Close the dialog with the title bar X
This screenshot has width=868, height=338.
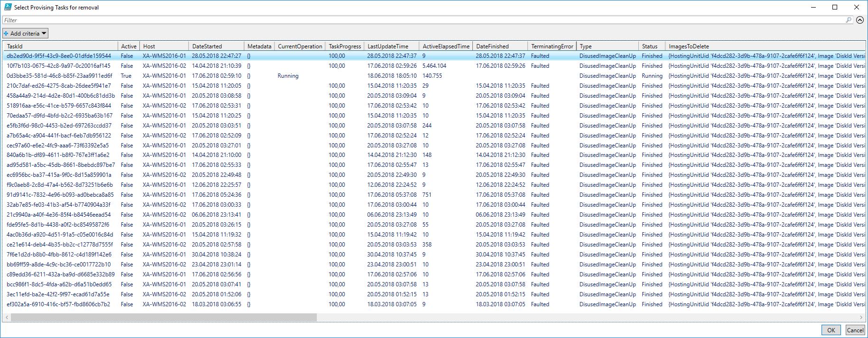857,7
